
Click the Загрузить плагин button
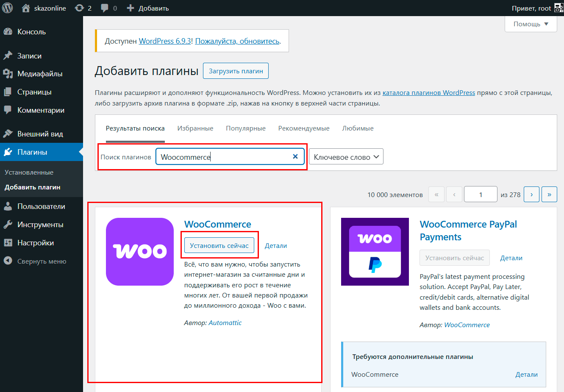tap(236, 71)
